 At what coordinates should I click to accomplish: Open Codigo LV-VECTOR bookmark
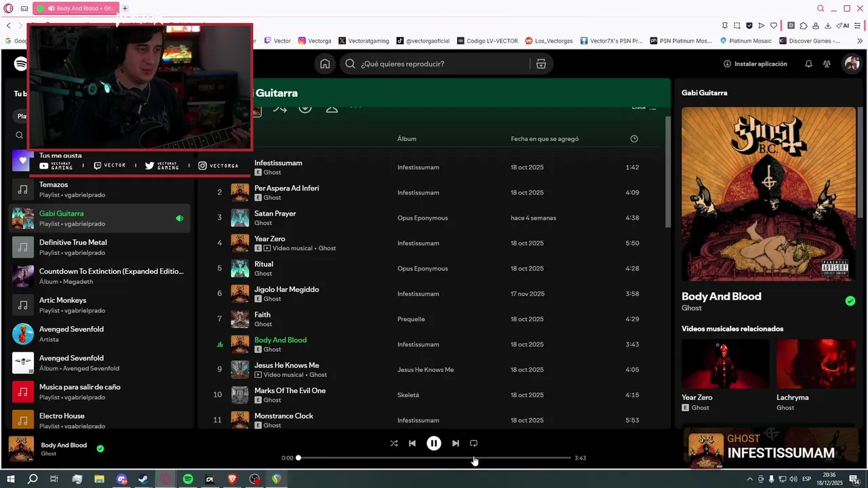pyautogui.click(x=488, y=41)
